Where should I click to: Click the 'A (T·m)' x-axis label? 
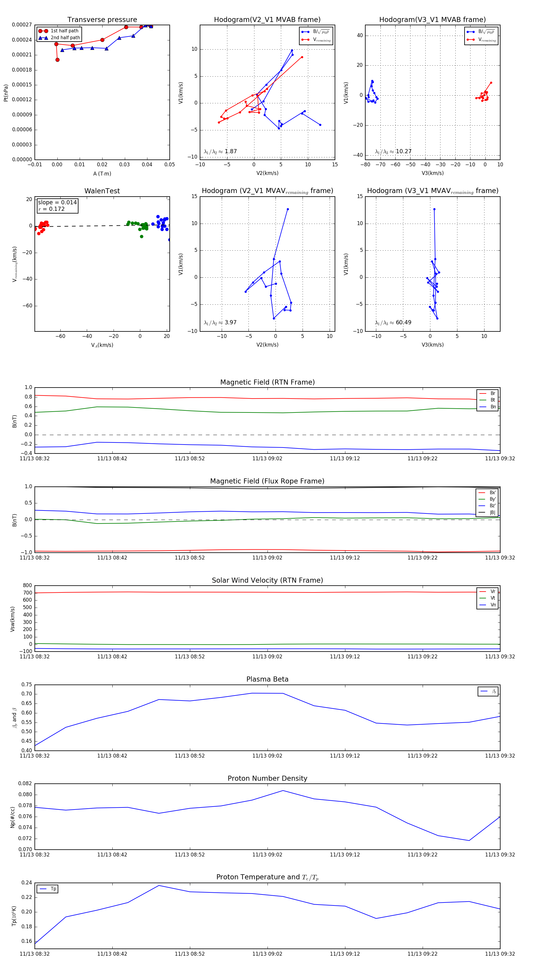102,173
